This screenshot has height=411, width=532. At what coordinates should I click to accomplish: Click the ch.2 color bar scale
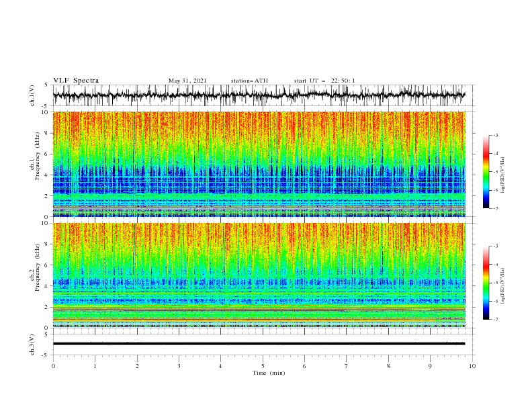[486, 283]
